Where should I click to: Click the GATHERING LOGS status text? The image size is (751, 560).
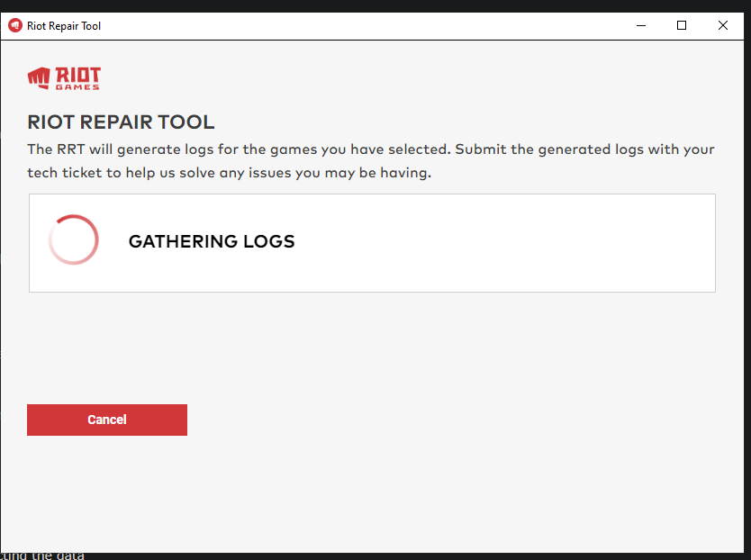(212, 241)
